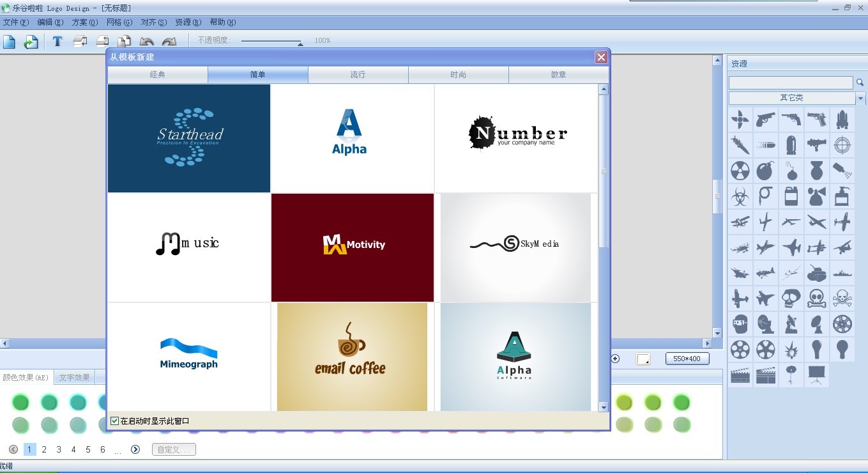Click the magnifier search icon in resources
Image resolution: width=868 pixels, height=473 pixels.
pyautogui.click(x=860, y=82)
